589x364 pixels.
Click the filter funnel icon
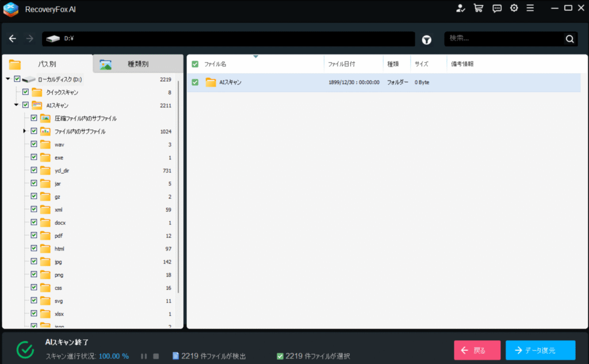[427, 40]
